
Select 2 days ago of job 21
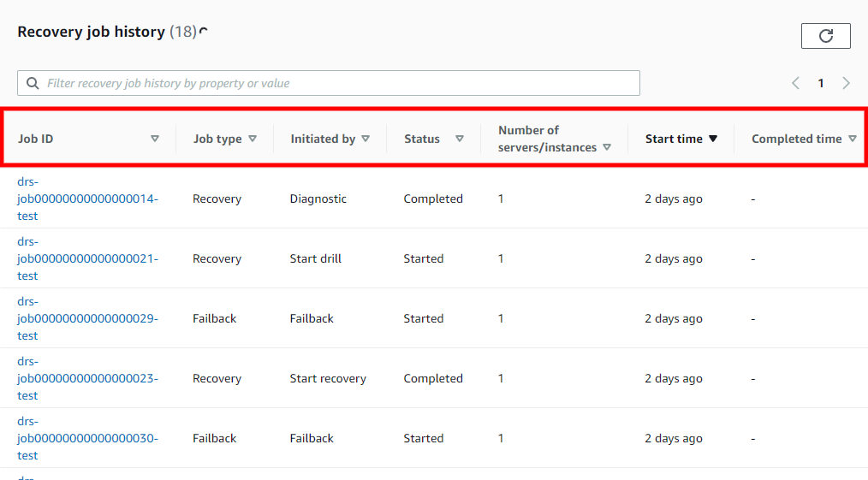(673, 258)
